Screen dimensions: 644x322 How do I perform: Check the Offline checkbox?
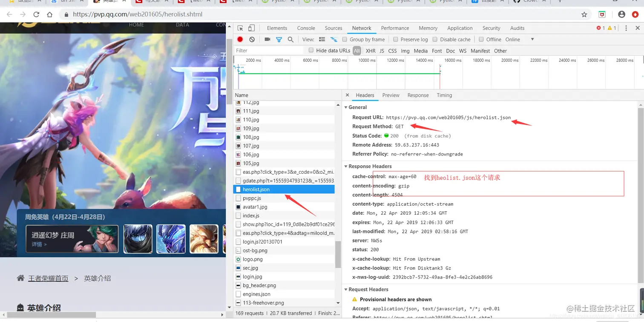click(x=481, y=39)
